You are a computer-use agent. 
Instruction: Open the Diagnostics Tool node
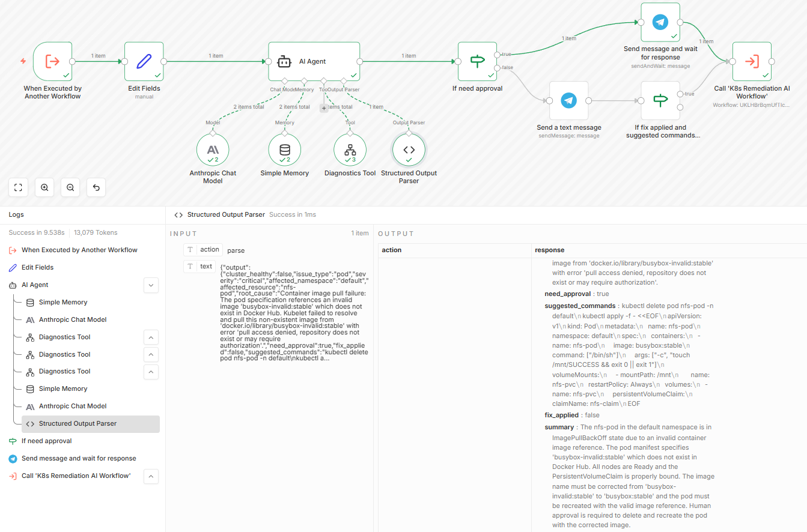click(349, 150)
